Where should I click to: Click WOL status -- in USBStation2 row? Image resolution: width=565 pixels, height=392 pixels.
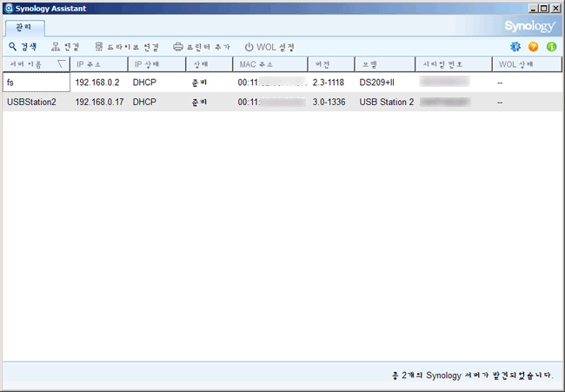tap(500, 103)
